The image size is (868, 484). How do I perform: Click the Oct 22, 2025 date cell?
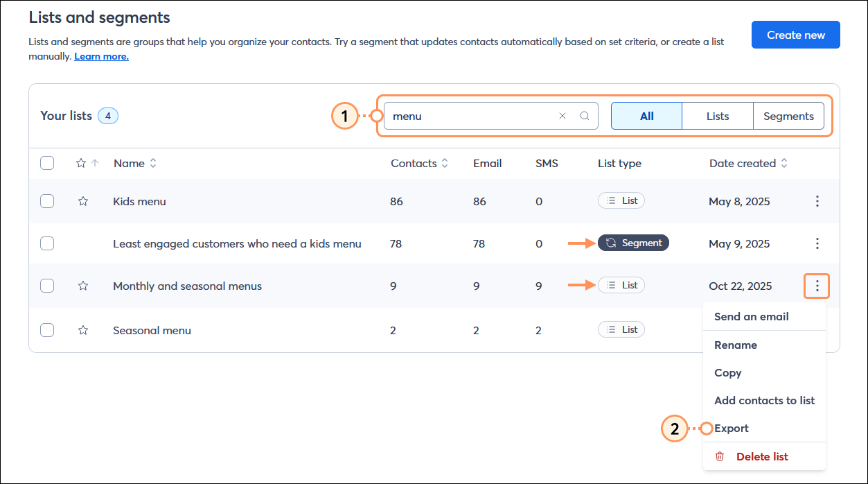(741, 286)
